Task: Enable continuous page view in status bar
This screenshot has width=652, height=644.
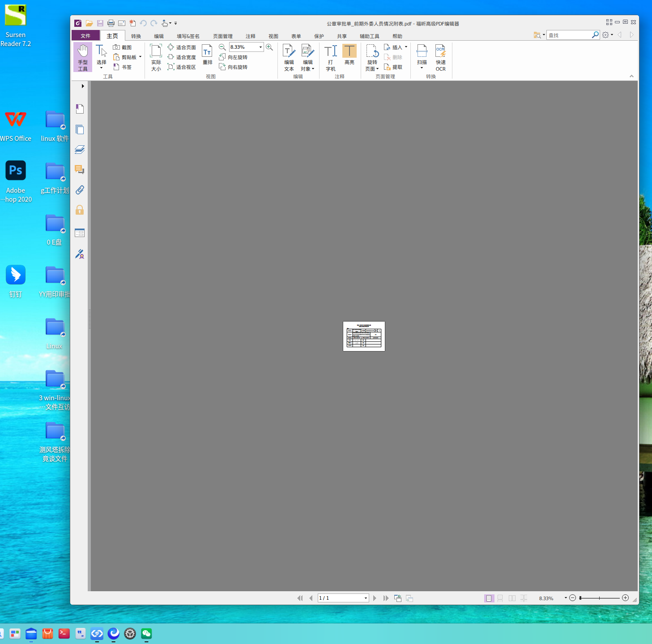Action: [x=500, y=598]
